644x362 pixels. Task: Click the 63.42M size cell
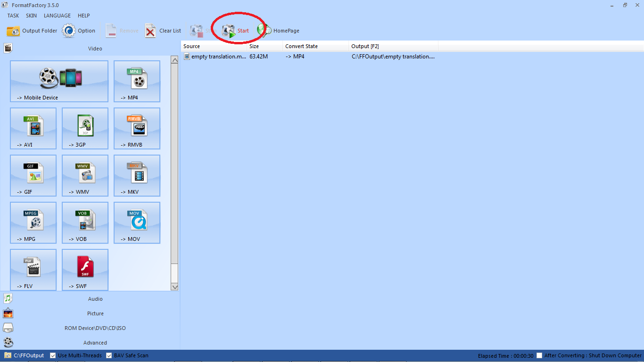pyautogui.click(x=258, y=57)
